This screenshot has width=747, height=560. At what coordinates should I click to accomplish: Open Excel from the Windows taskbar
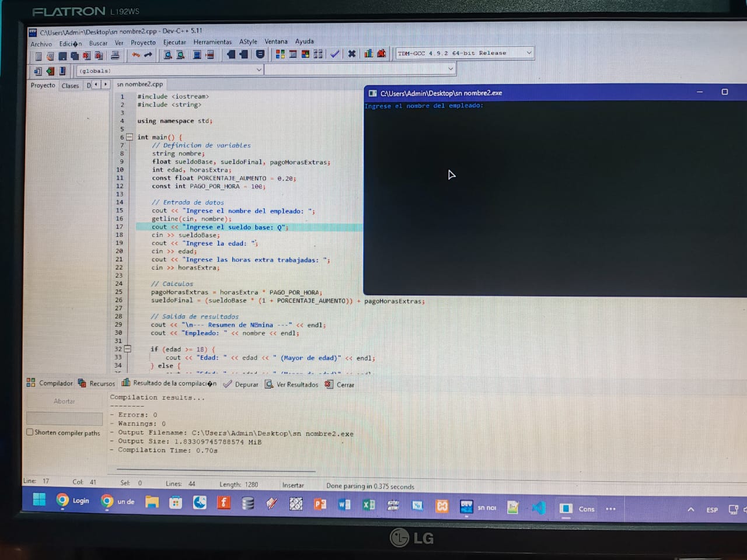(368, 505)
